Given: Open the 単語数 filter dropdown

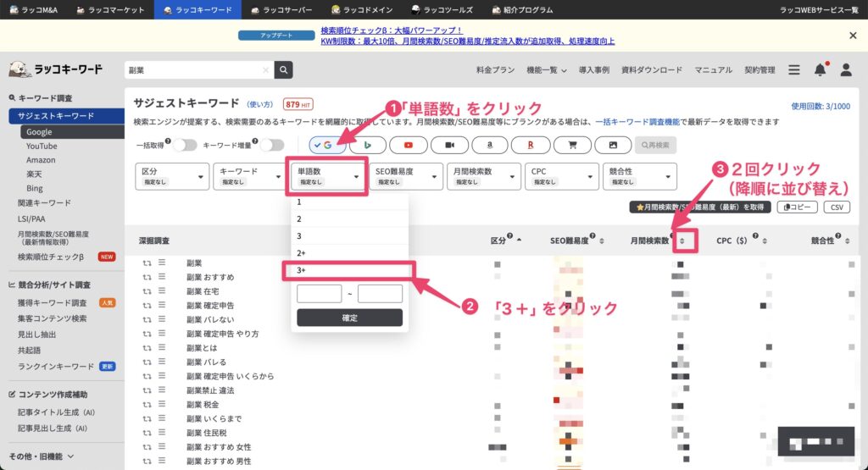Looking at the screenshot, I should click(x=327, y=176).
